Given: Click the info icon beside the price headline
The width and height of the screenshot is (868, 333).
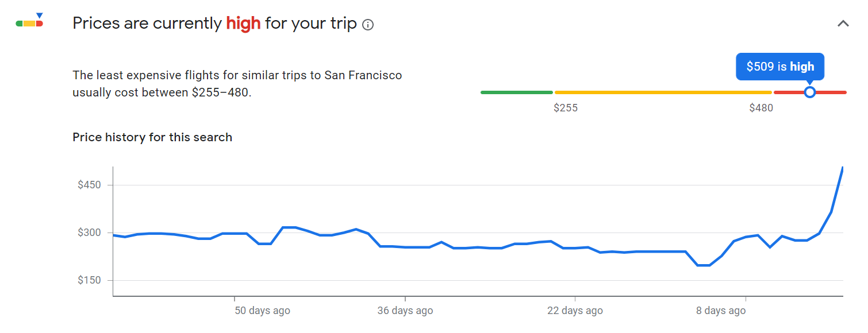Looking at the screenshot, I should [368, 25].
